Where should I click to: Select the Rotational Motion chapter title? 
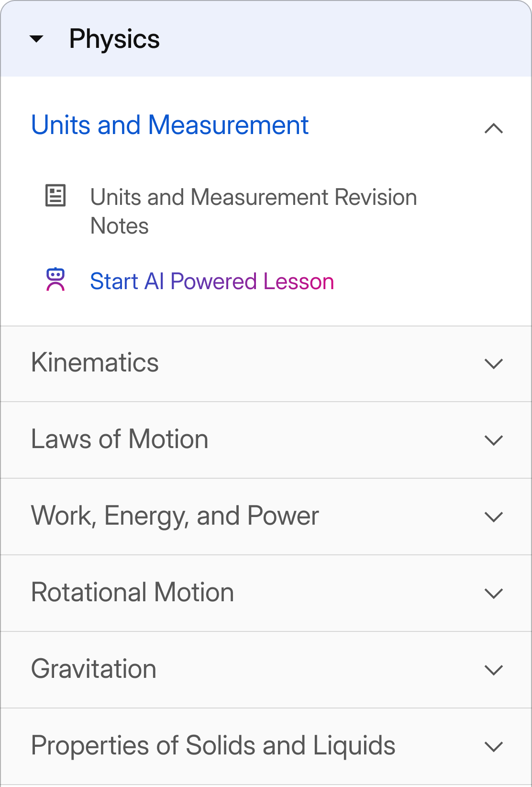click(x=133, y=593)
